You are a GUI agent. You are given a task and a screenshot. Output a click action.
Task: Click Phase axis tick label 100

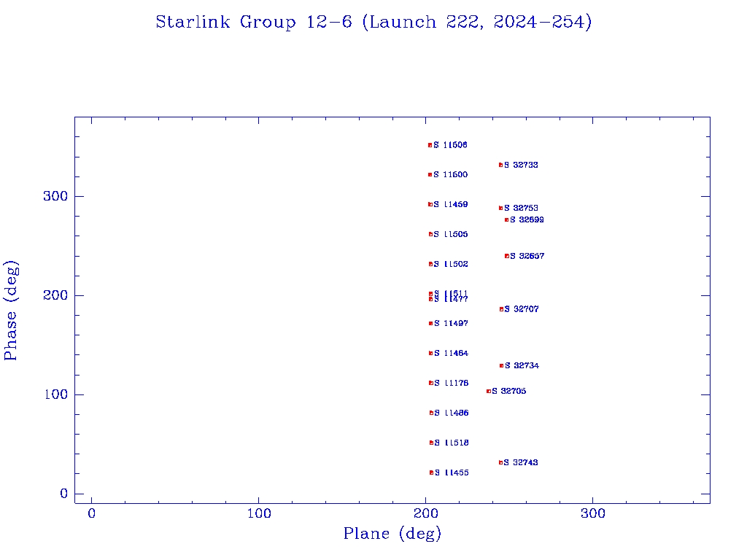pos(56,394)
